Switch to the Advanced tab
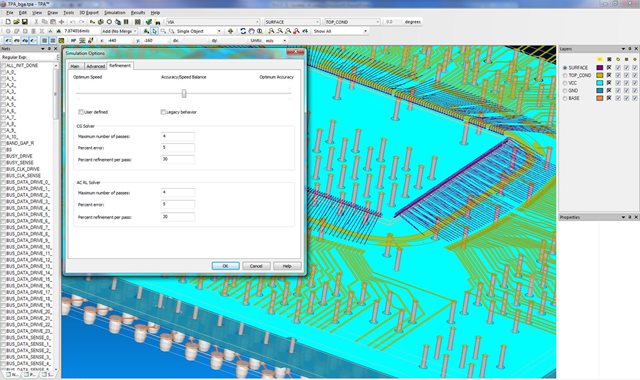This screenshot has width=640, height=380. (96, 66)
